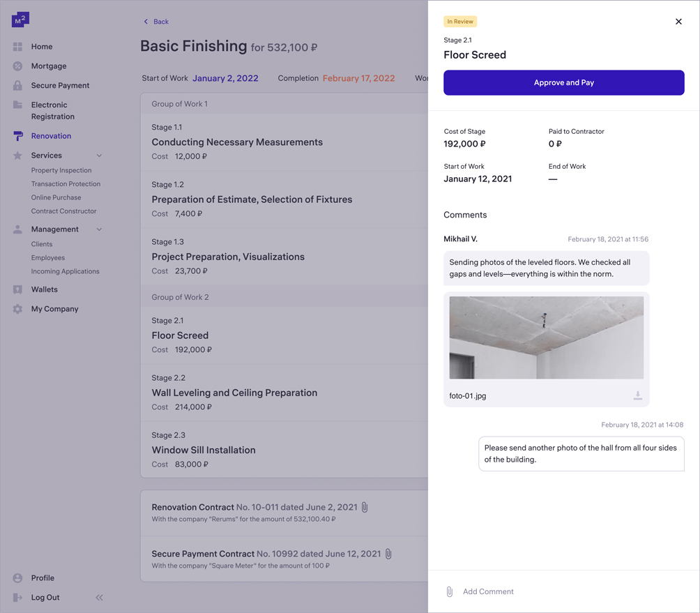Image resolution: width=700 pixels, height=613 pixels.
Task: Go back using the Back link
Action: (156, 22)
